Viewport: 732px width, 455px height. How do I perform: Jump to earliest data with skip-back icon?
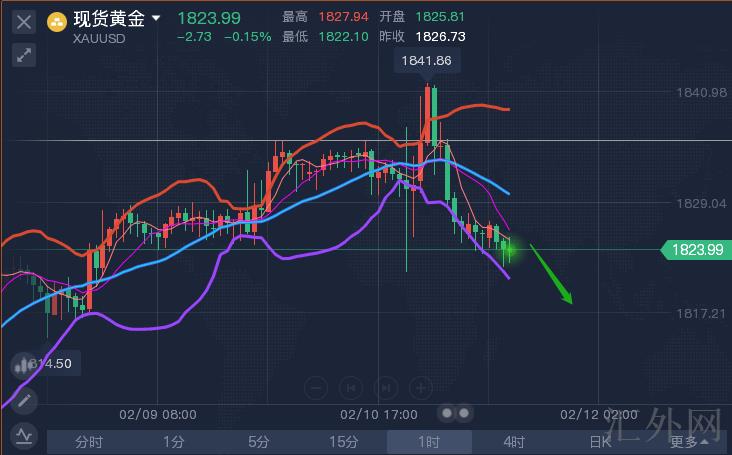coord(351,388)
